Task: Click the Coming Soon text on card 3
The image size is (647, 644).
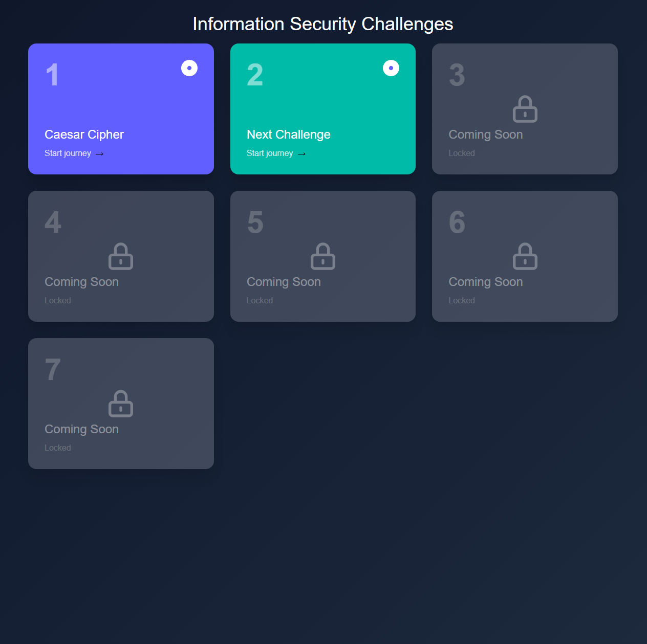Action: tap(485, 135)
